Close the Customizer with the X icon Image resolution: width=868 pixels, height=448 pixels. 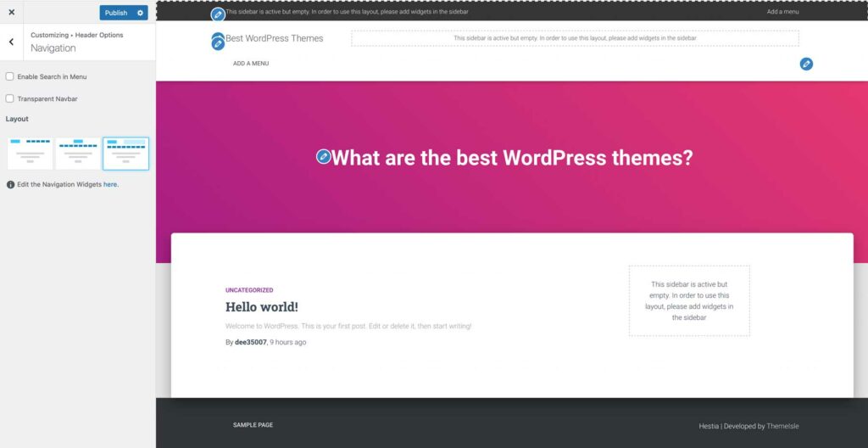coord(11,13)
